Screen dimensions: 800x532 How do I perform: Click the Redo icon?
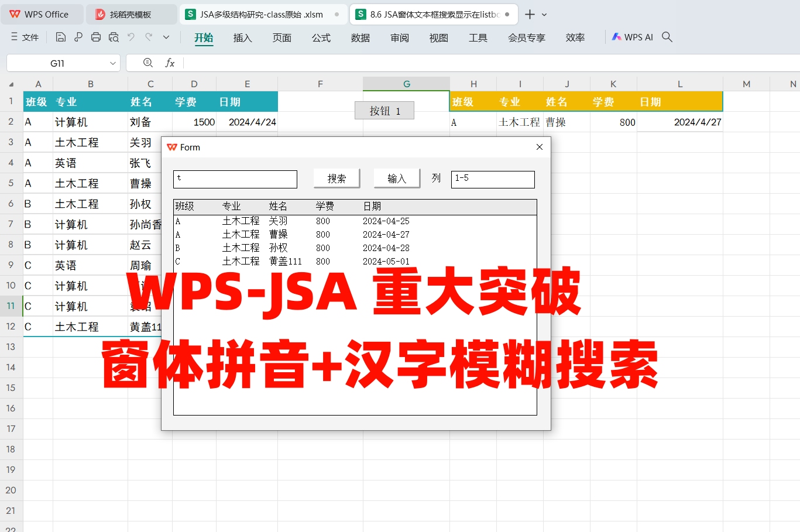coord(149,36)
